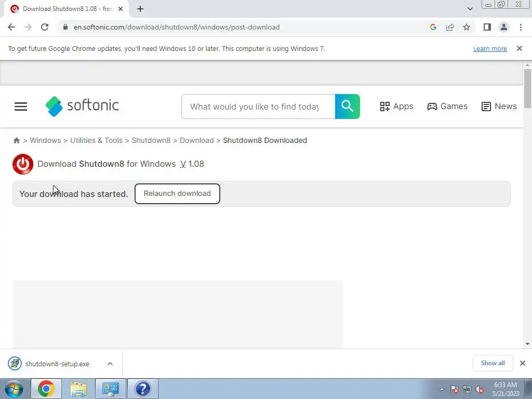Open Softonic hamburger menu
This screenshot has width=532, height=399.
coord(21,107)
